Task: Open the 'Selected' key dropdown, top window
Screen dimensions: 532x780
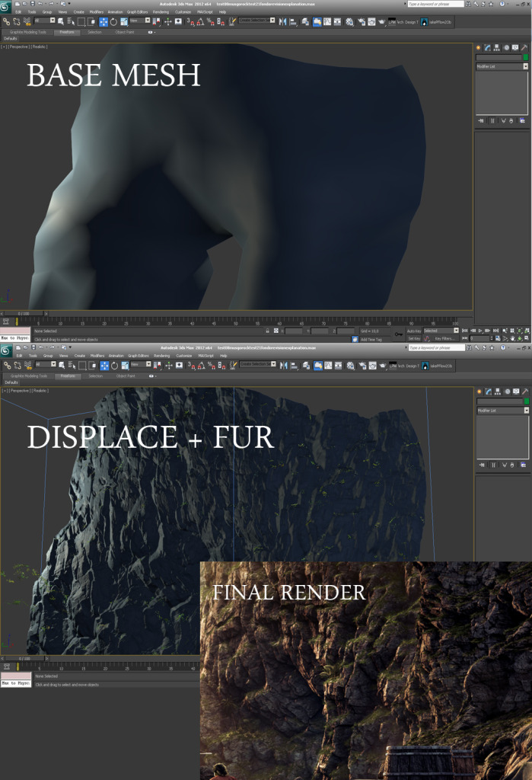Action: click(441, 331)
